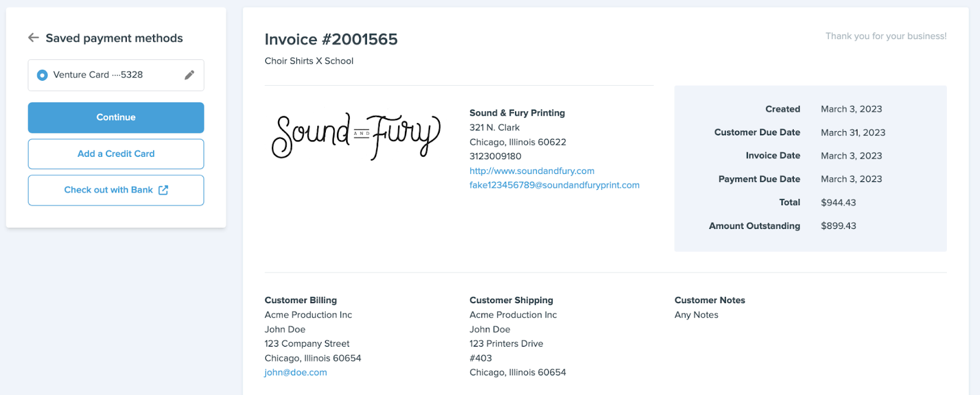Click the Amount Outstanding value $899.43

(x=838, y=226)
